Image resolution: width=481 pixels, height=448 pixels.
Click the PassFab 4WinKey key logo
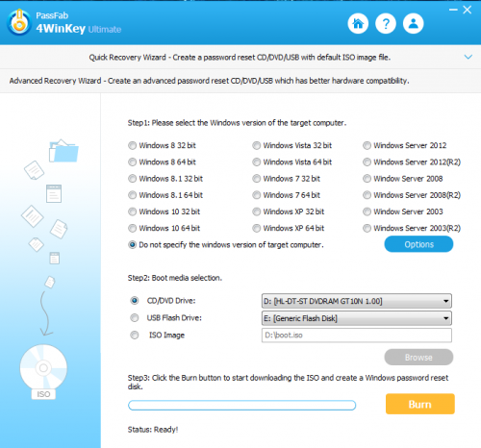(x=19, y=22)
